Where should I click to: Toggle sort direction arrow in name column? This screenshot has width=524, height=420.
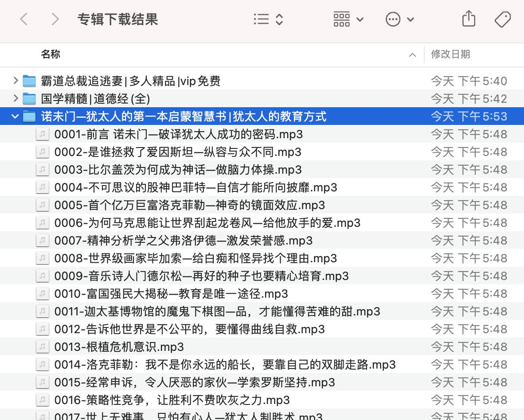pyautogui.click(x=413, y=55)
